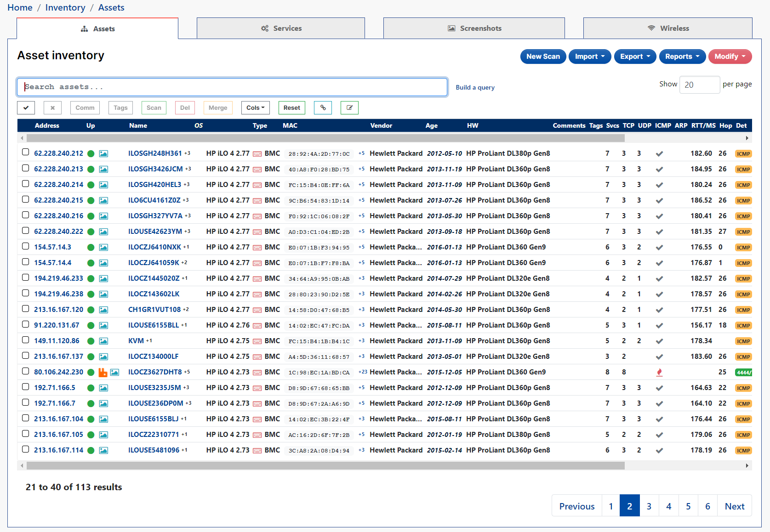Click the green up-status dot for 154.57.14.3
Viewport: 770px width, 532px height.
tap(91, 247)
